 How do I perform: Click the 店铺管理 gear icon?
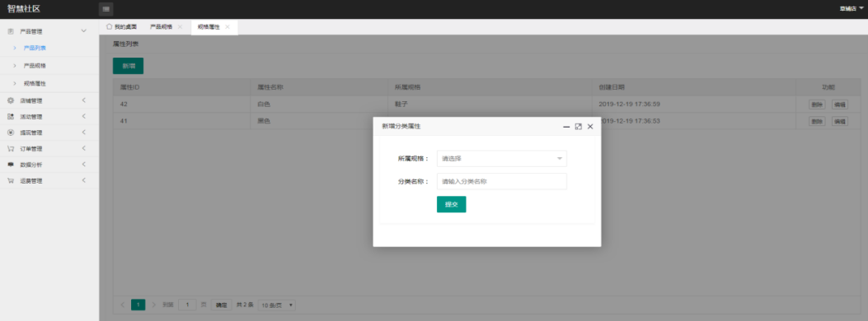tap(11, 100)
